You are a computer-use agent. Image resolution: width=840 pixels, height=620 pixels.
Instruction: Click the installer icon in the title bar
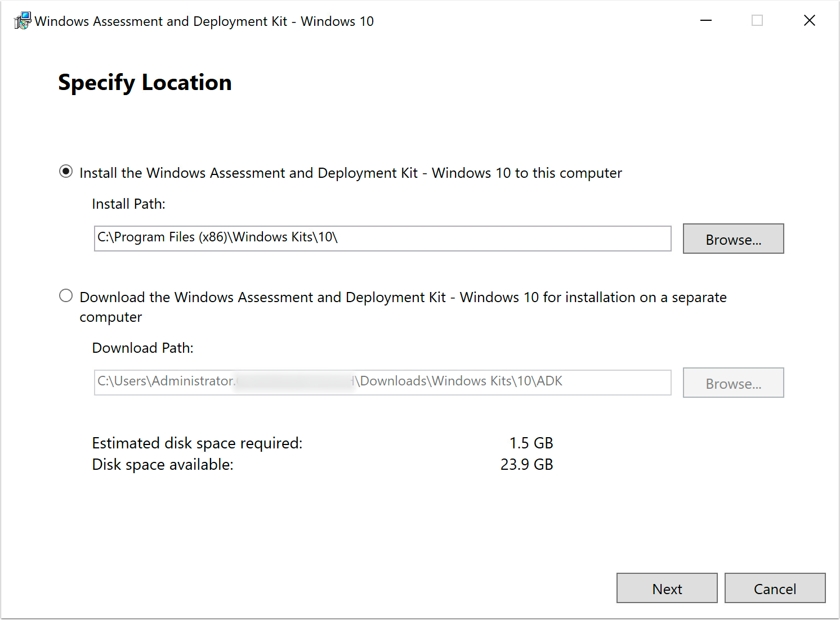[x=22, y=20]
